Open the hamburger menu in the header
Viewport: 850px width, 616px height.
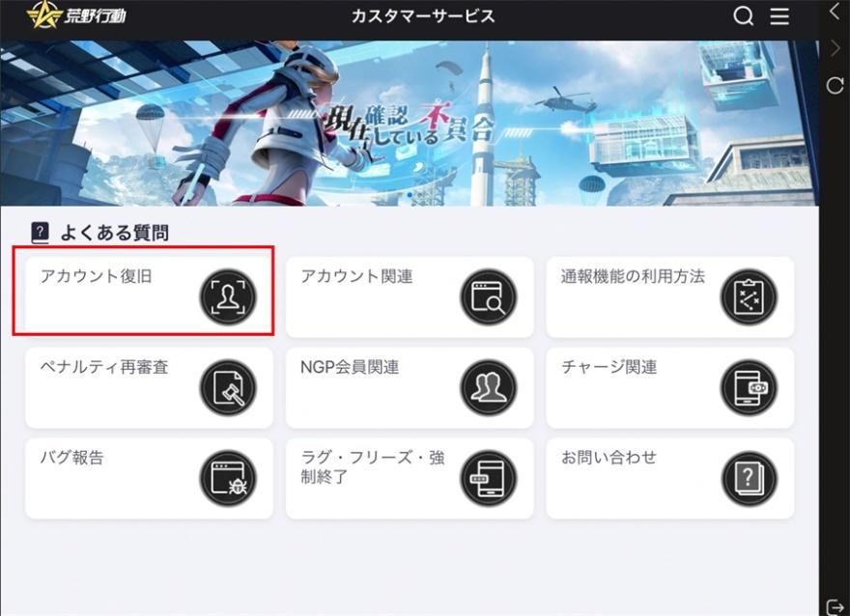(x=779, y=16)
